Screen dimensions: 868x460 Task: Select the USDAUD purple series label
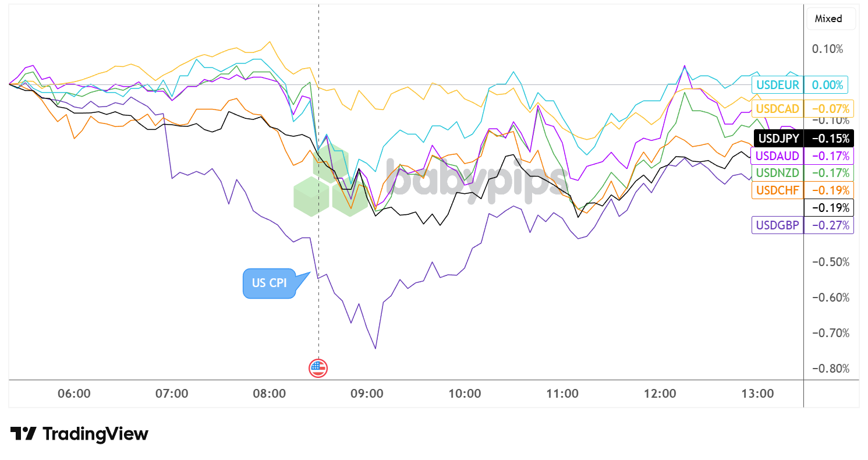tap(777, 155)
